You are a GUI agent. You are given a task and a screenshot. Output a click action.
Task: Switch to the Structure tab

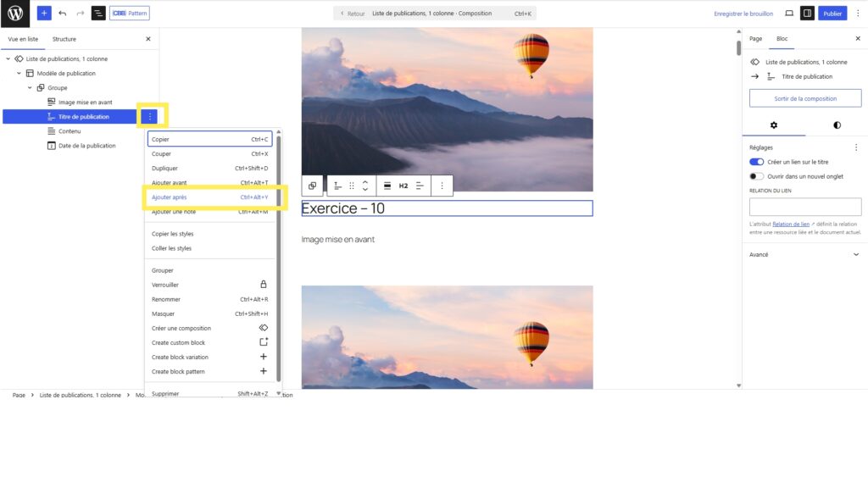[x=64, y=39]
